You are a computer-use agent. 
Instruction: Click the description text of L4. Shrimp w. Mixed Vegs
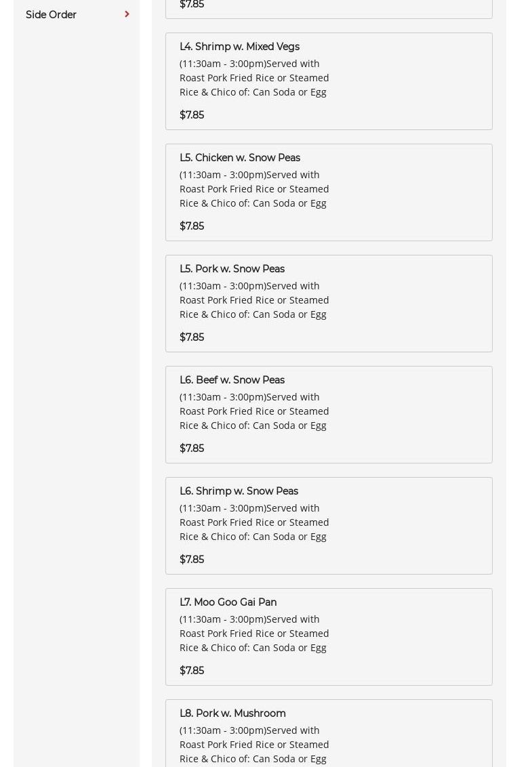[x=254, y=78]
